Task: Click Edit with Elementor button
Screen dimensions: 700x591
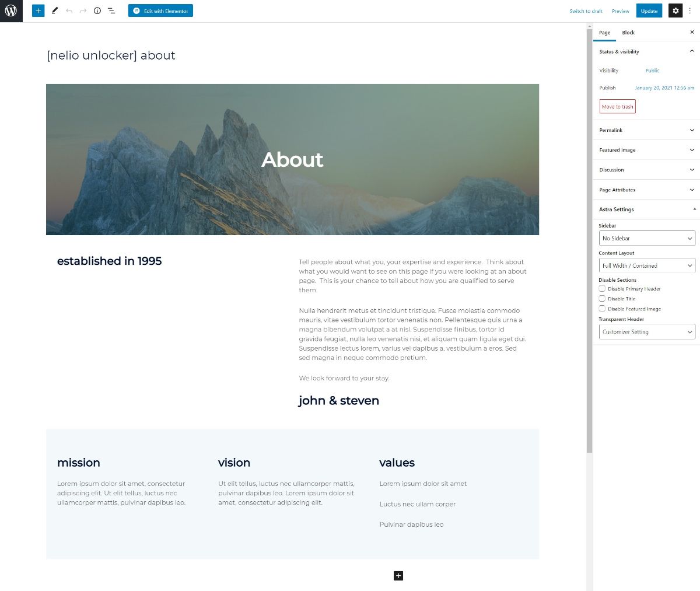Action: (x=160, y=11)
